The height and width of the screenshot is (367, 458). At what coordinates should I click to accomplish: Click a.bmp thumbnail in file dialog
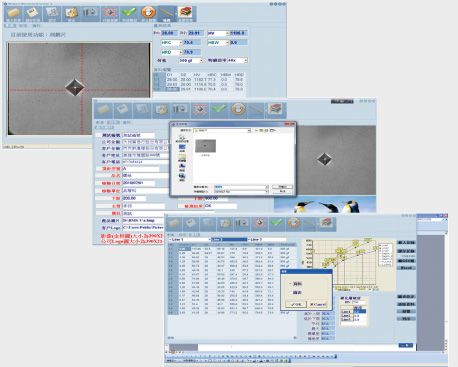point(205,146)
